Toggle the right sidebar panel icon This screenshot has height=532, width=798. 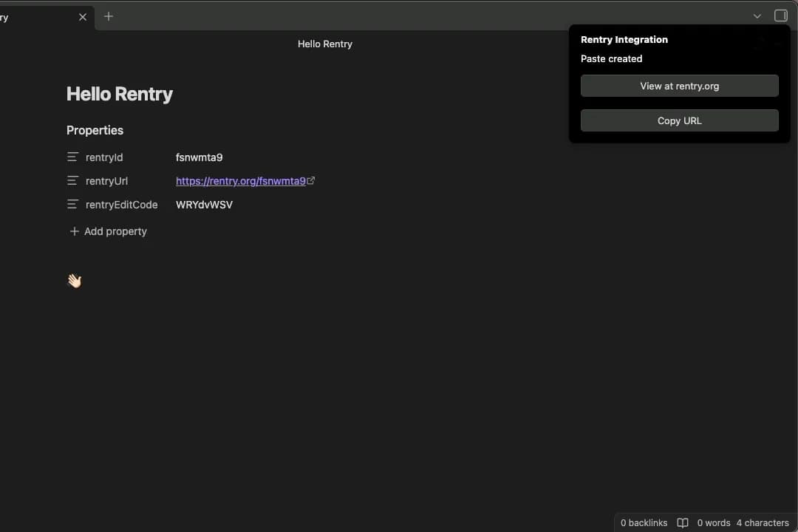click(x=781, y=16)
